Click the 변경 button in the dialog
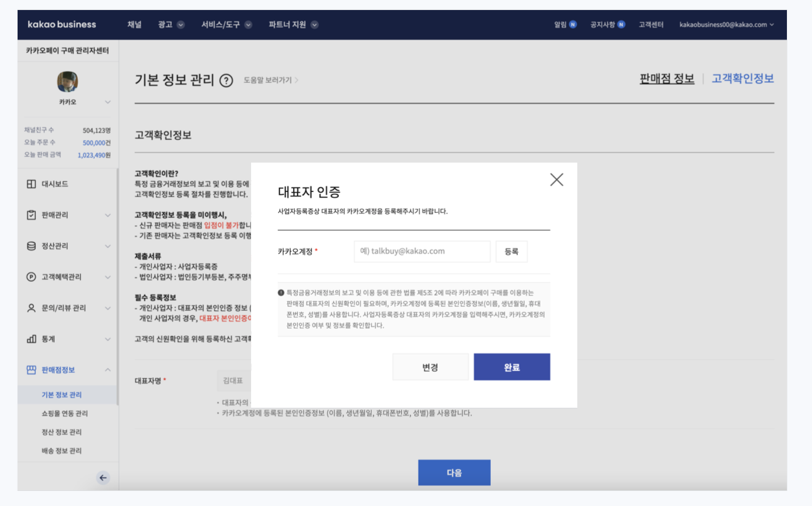 pyautogui.click(x=430, y=367)
